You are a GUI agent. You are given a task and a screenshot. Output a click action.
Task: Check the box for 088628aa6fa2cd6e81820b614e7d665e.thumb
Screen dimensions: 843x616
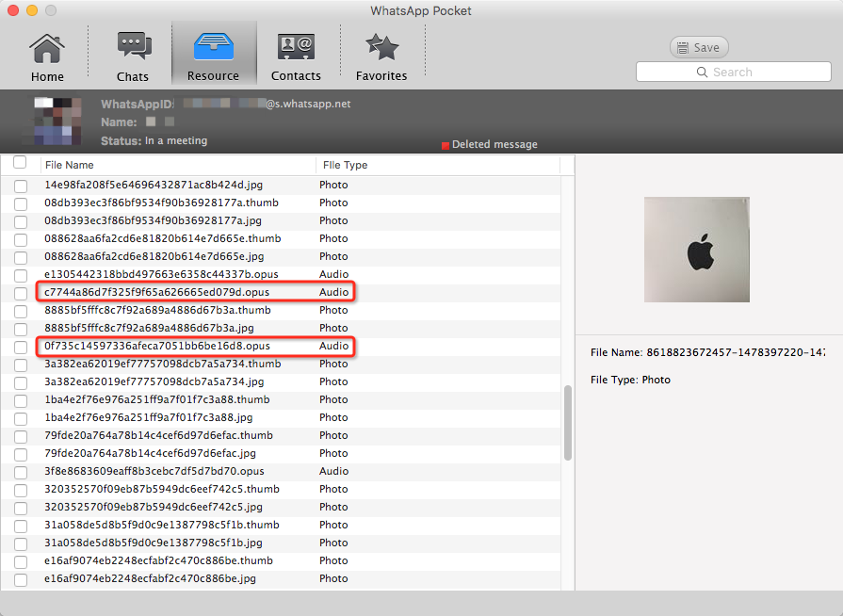pyautogui.click(x=21, y=240)
